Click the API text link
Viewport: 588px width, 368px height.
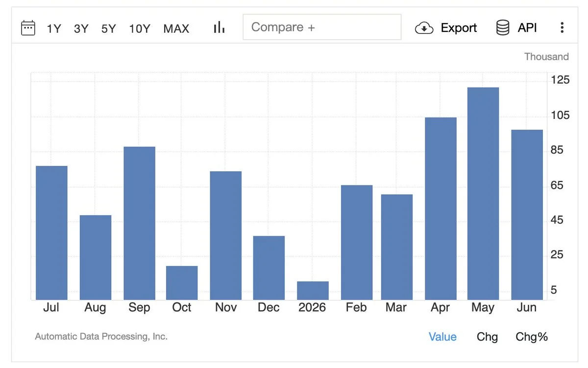[x=527, y=28]
